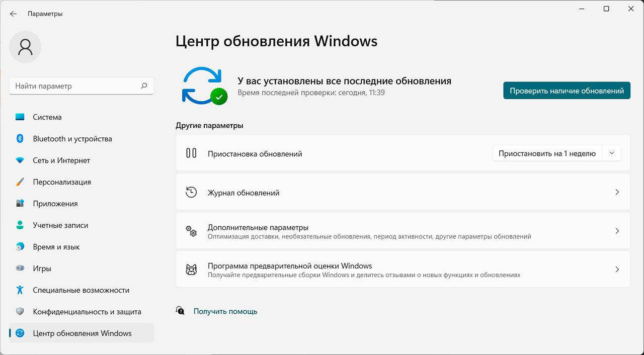Click the help icon near Получить помощь
Screen dimensions: 644x355
[180, 311]
